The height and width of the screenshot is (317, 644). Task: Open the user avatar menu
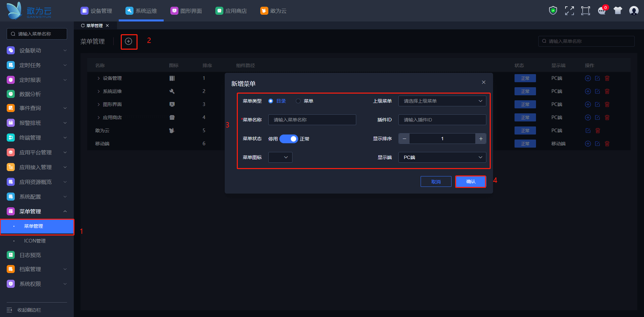[634, 11]
